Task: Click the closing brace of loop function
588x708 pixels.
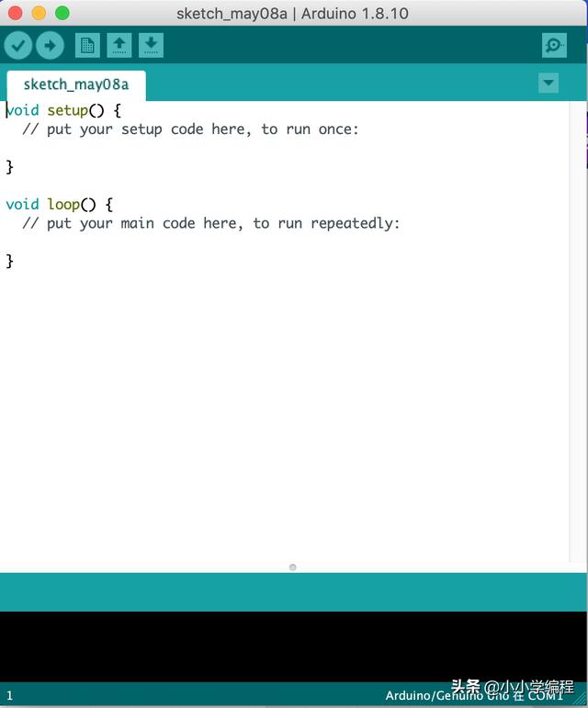Action: (x=9, y=261)
